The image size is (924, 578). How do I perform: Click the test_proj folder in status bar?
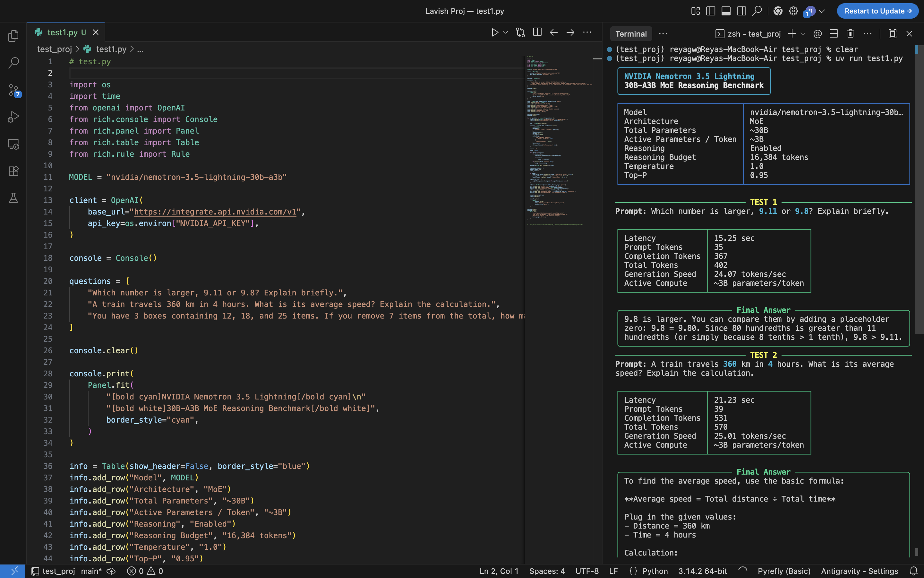pyautogui.click(x=54, y=571)
